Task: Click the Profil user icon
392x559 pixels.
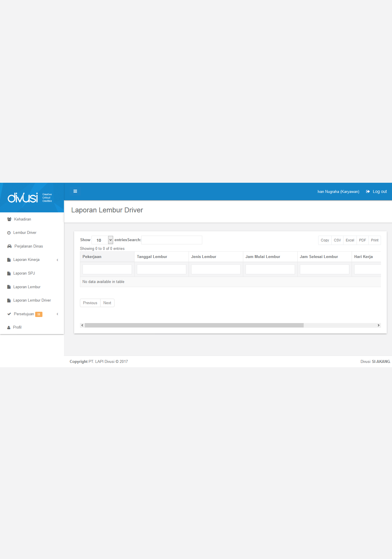Action: (9, 327)
